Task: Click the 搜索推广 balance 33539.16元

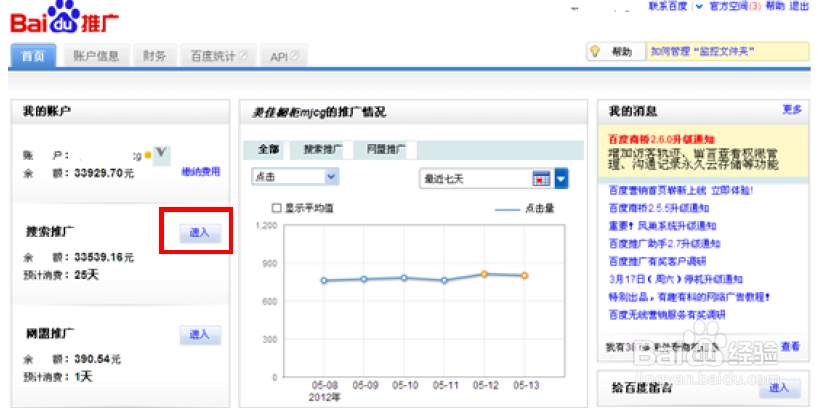Action: point(104,257)
